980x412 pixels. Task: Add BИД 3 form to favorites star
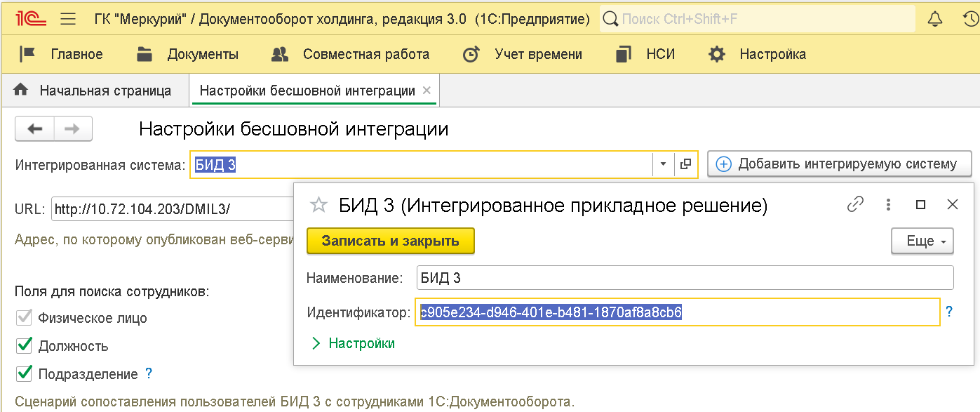click(x=319, y=205)
